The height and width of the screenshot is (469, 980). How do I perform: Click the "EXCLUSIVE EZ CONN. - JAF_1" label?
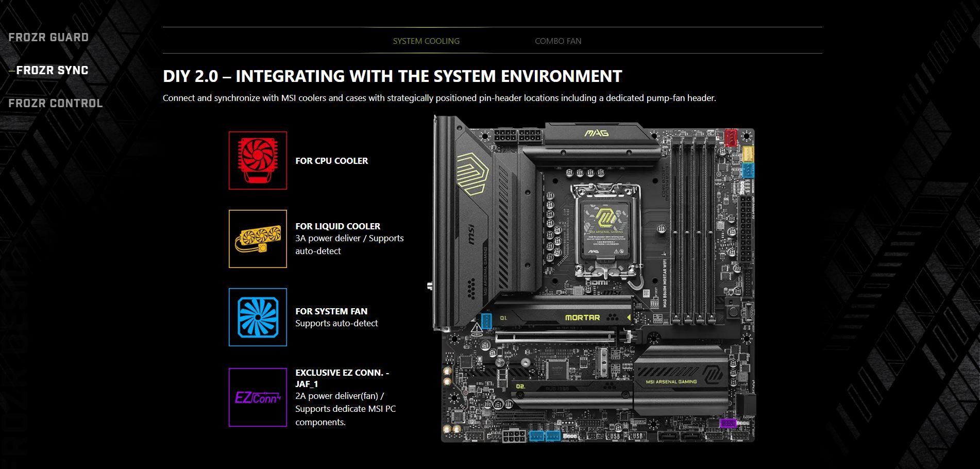[342, 378]
